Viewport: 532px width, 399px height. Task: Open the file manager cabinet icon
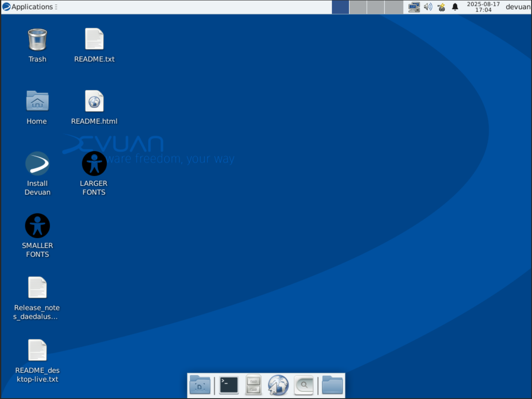coord(253,385)
